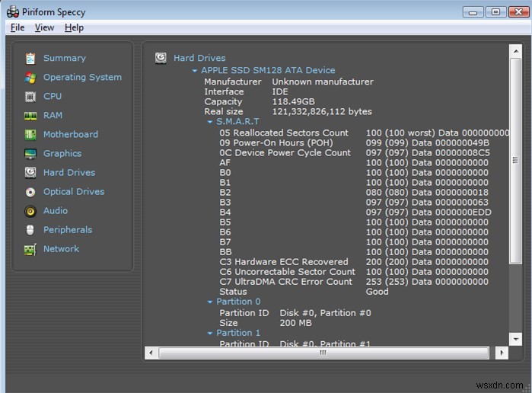Select the Operating System Windows flag icon

[30, 78]
